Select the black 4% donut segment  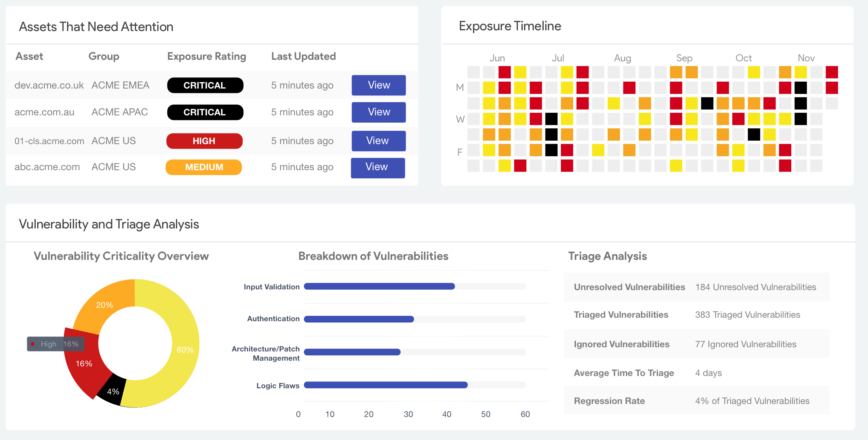(x=112, y=391)
